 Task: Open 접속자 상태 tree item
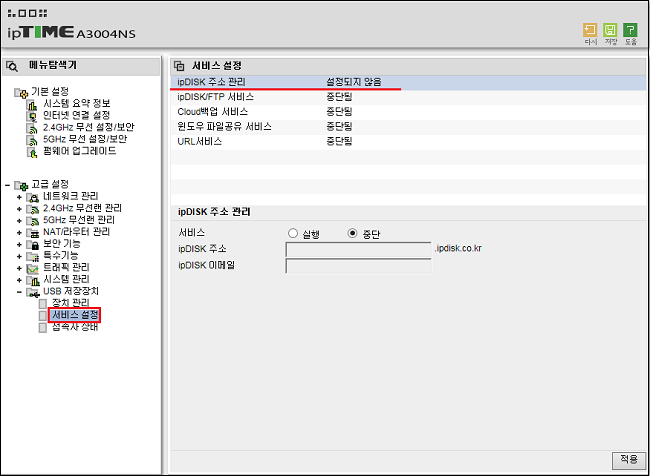pos(75,327)
